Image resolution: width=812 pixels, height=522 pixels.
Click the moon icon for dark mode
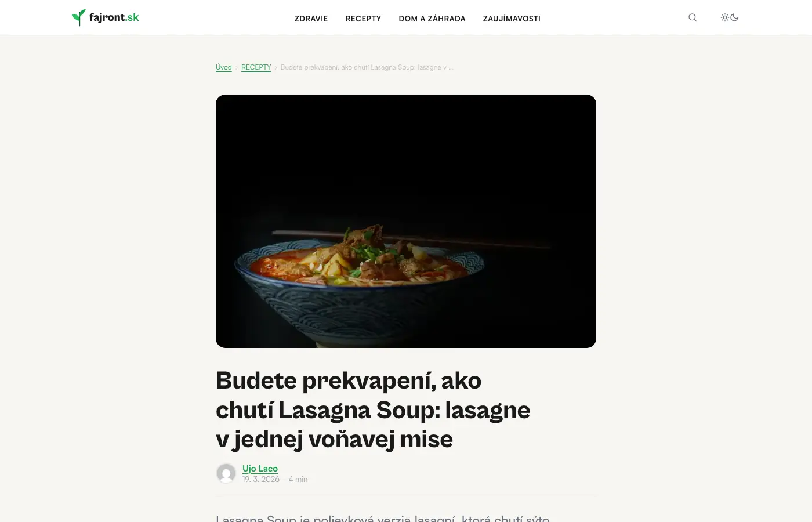click(734, 17)
